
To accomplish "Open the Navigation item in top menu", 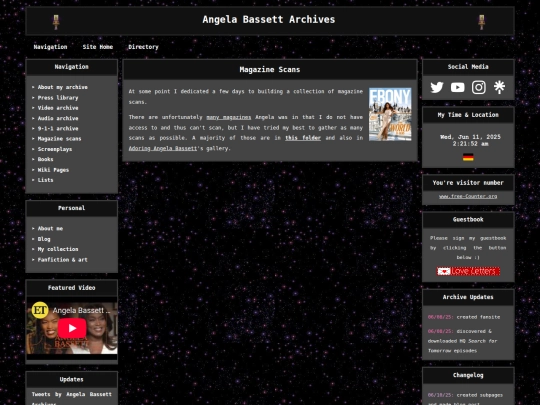I will [50, 47].
